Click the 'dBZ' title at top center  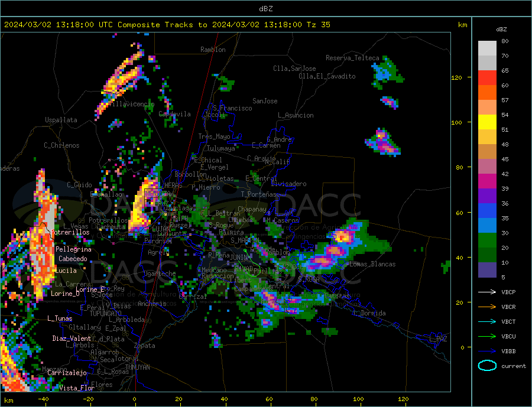(265, 9)
